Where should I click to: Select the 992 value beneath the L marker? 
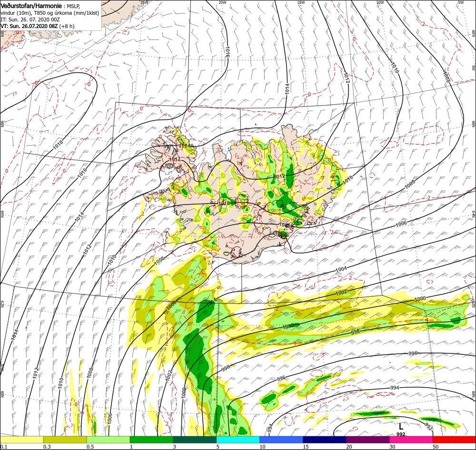401,434
